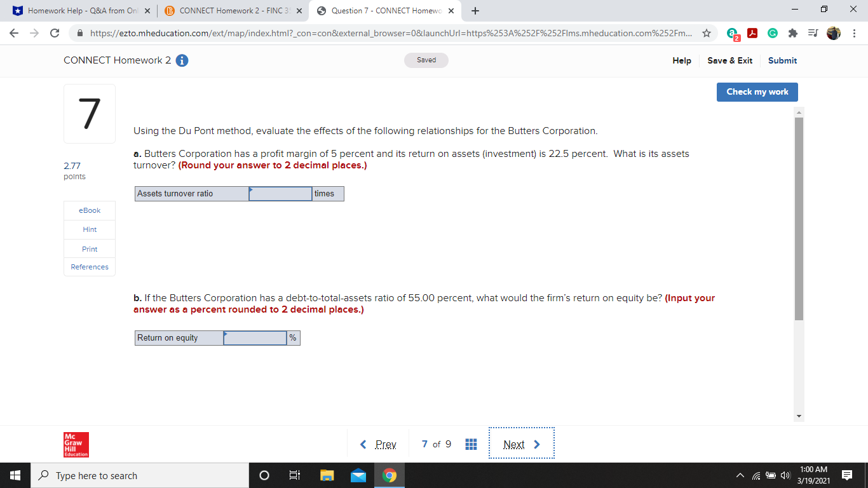The height and width of the screenshot is (488, 868).
Task: Click the 'Return on equity' label cell
Action: tap(179, 338)
